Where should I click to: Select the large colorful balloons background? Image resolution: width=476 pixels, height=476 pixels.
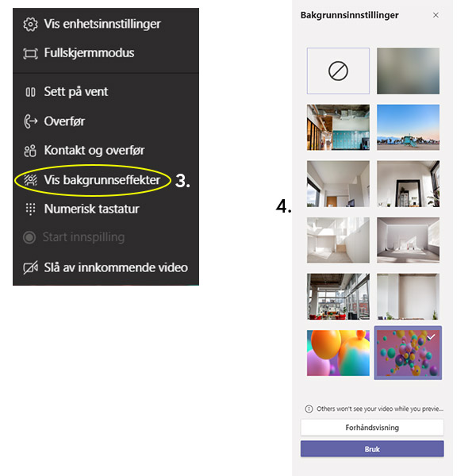pos(338,353)
